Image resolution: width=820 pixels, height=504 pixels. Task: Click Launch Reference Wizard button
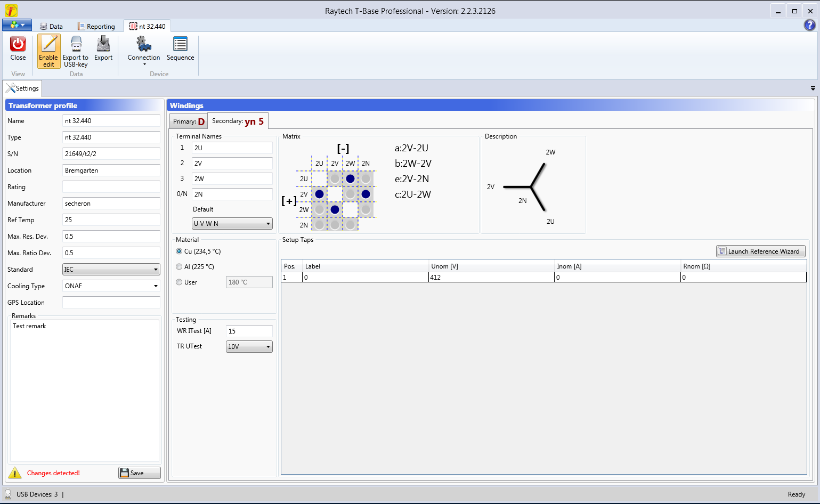tap(761, 251)
